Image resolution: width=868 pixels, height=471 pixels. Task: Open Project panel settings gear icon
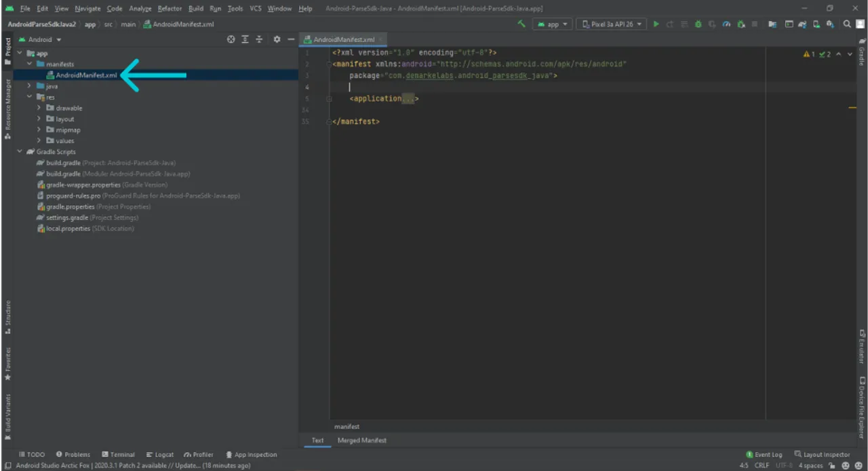(277, 39)
